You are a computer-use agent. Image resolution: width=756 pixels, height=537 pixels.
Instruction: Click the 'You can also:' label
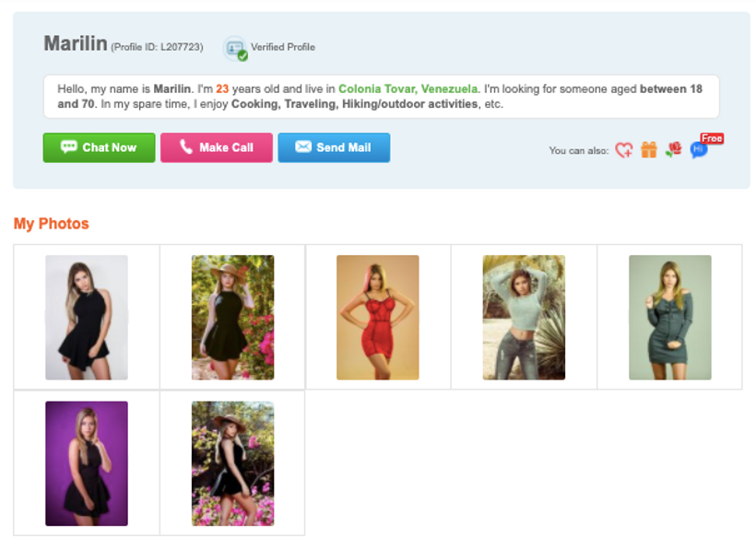[x=579, y=151]
